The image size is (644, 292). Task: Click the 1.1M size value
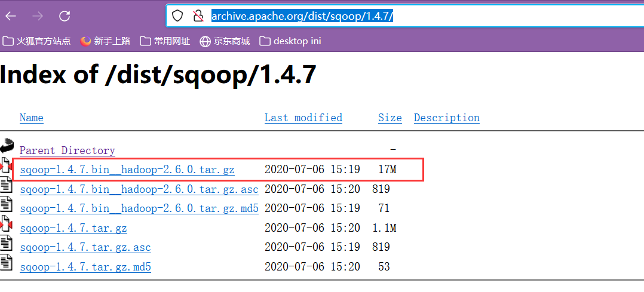click(385, 228)
